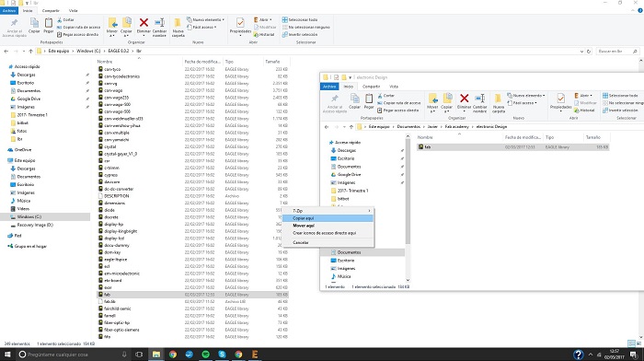Click Fab academy breadcrumb in electronic Design window

tap(456, 127)
